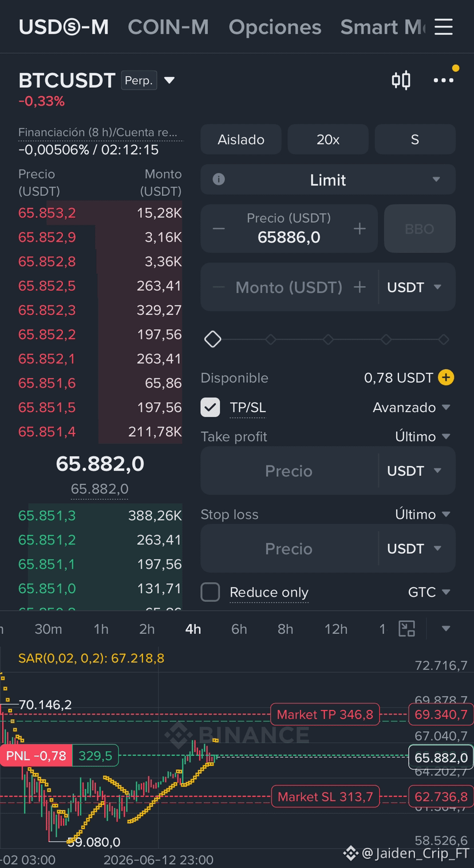This screenshot has width=474, height=868.
Task: Click the Aislado margin mode button
Action: [241, 139]
